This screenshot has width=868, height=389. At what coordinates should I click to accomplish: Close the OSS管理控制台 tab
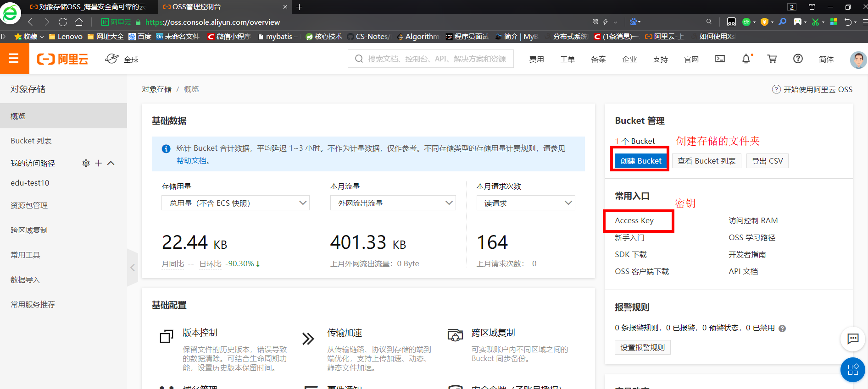pyautogui.click(x=285, y=7)
